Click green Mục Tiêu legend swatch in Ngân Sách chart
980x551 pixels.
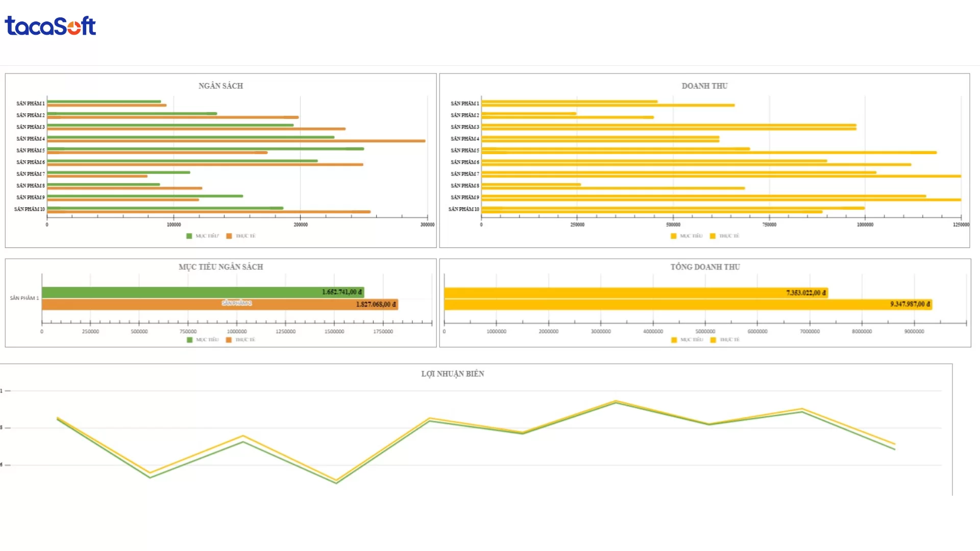pos(189,236)
